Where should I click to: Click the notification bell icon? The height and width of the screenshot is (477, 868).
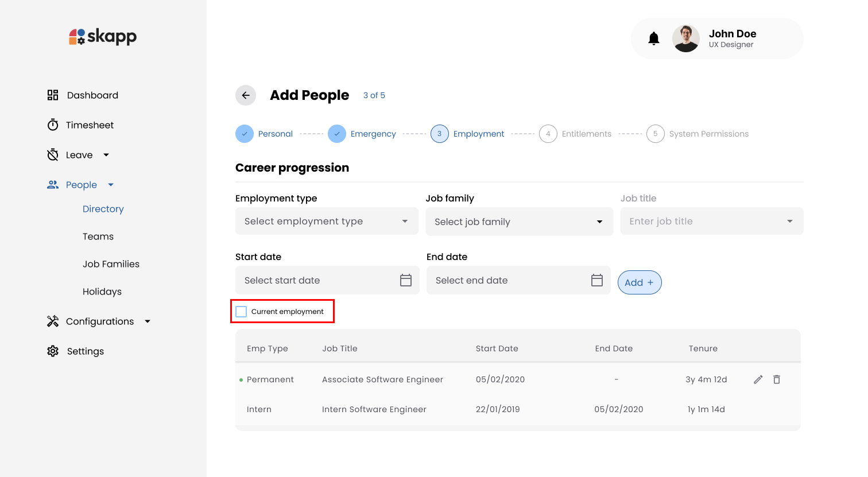pos(653,38)
